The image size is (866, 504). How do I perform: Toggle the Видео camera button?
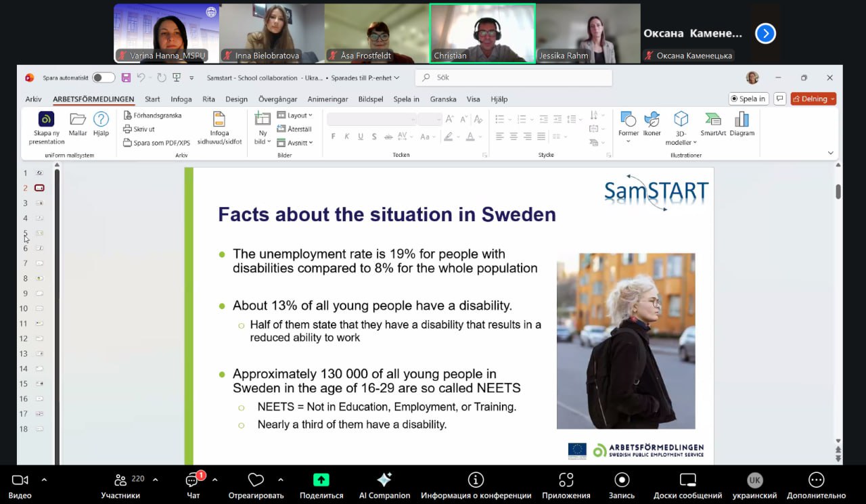point(20,480)
